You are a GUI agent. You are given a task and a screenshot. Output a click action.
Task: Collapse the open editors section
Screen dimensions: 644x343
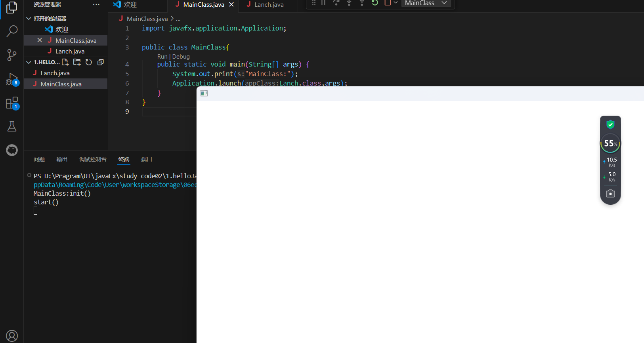pyautogui.click(x=29, y=19)
